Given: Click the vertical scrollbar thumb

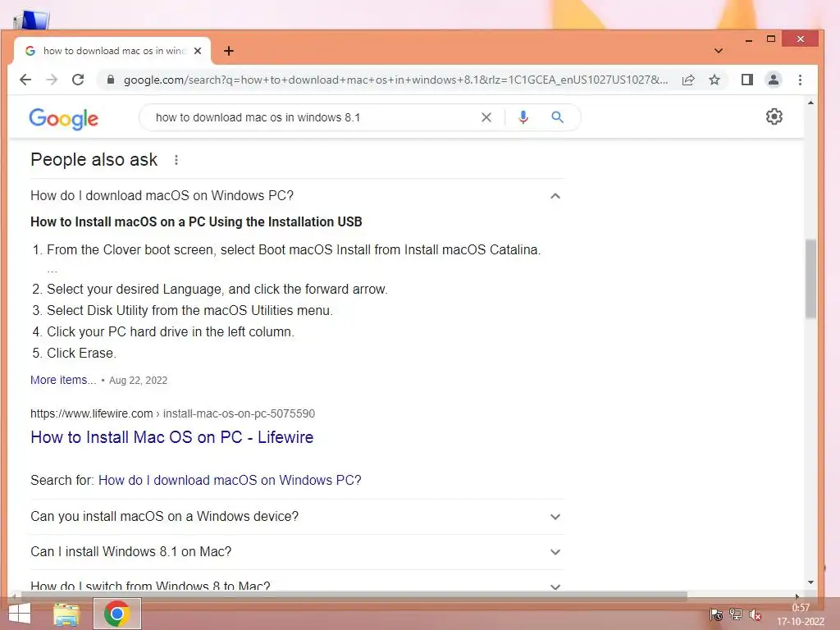Looking at the screenshot, I should pyautogui.click(x=810, y=279).
